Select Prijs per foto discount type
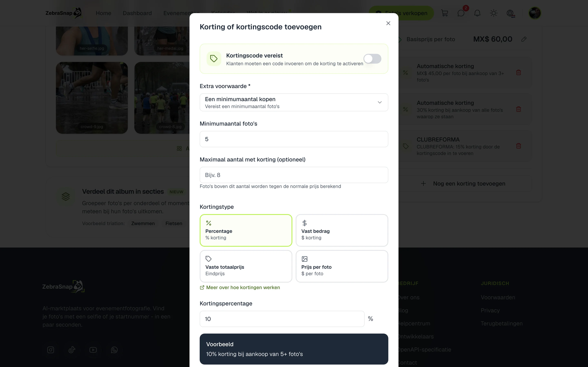 342,266
